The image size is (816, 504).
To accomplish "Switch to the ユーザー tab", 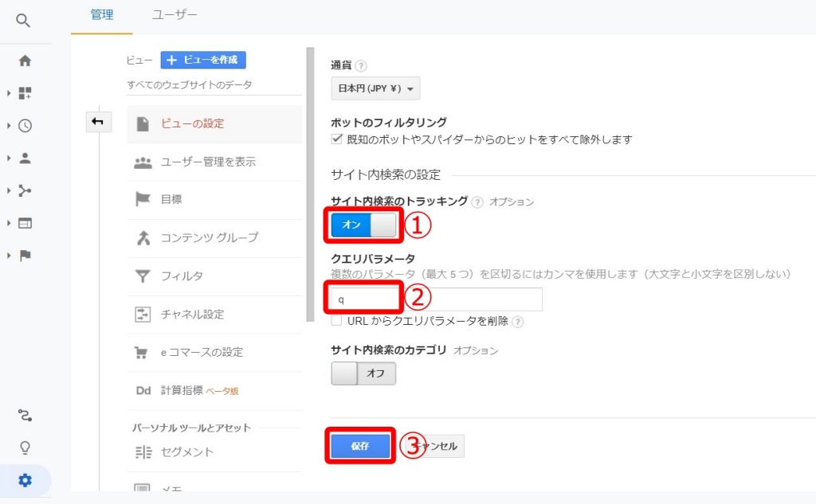I will click(x=174, y=14).
